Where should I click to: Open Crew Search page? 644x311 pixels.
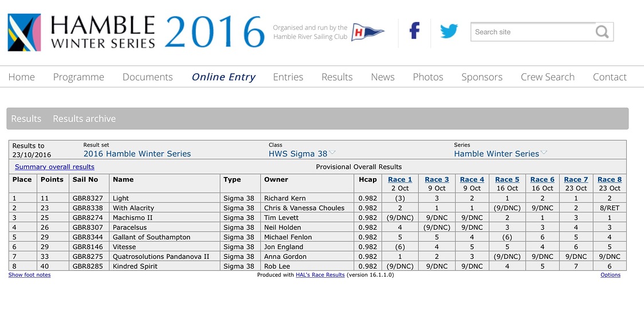tap(548, 77)
